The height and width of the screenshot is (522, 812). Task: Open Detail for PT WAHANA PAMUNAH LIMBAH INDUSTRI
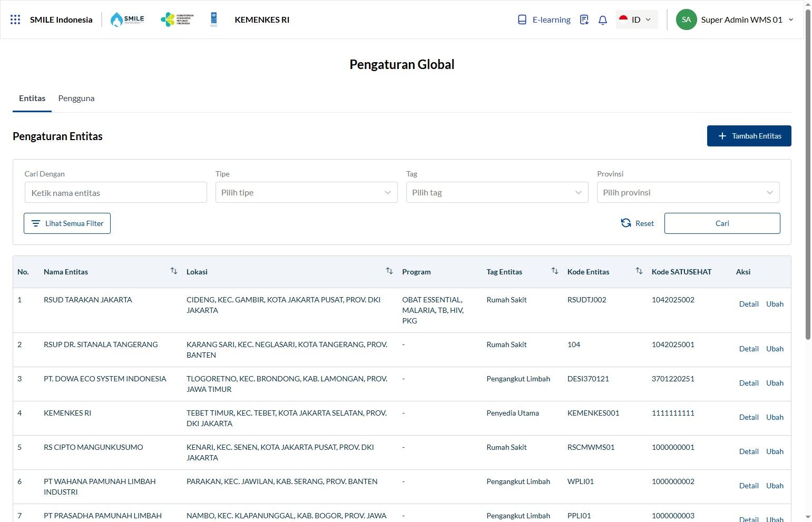[749, 486]
